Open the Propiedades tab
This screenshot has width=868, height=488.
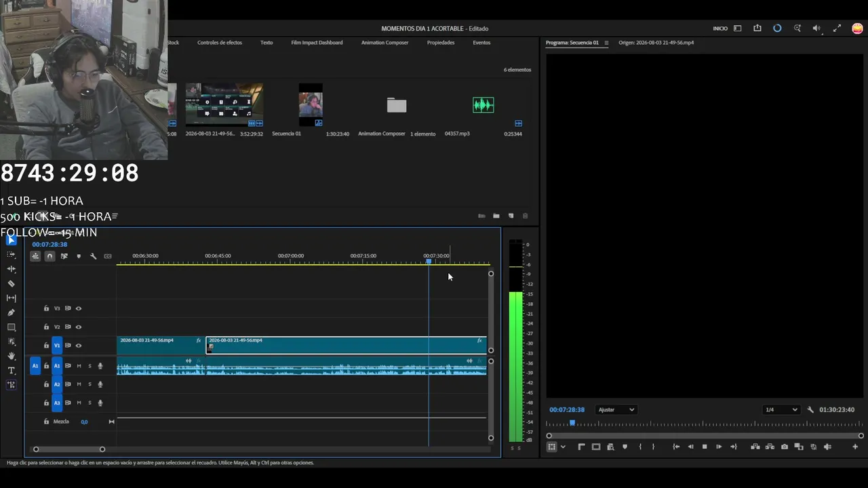tap(441, 43)
